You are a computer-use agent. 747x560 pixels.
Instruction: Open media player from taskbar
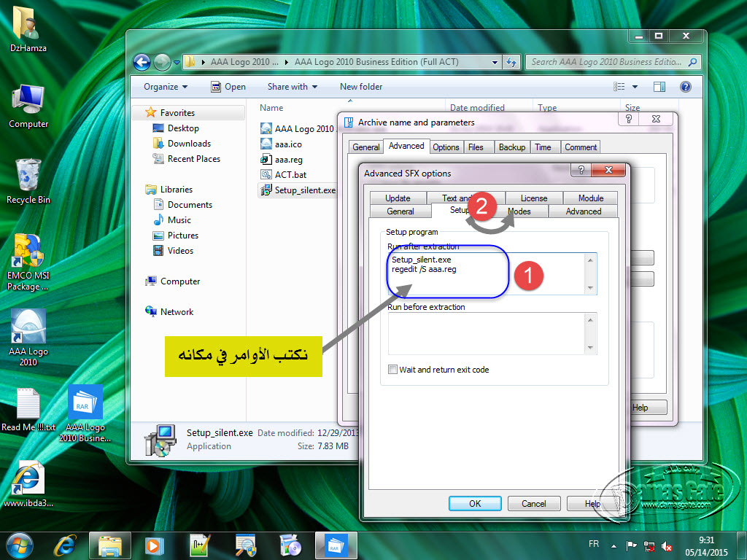pos(154,545)
